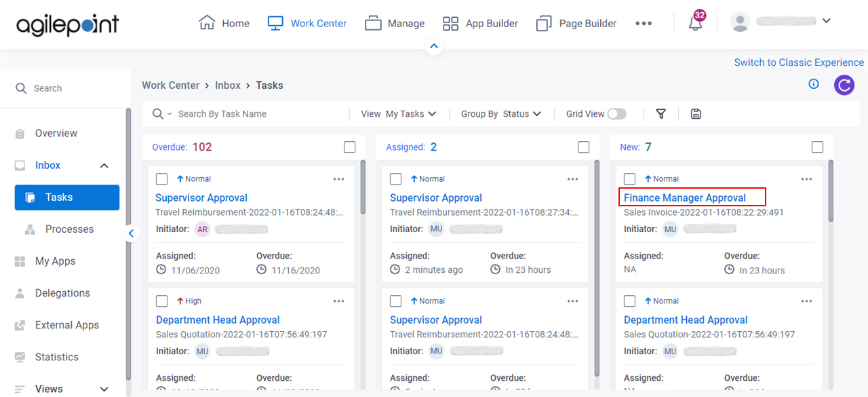Image resolution: width=868 pixels, height=397 pixels.
Task: Collapse the left sidebar with the arrow
Action: pyautogui.click(x=131, y=233)
